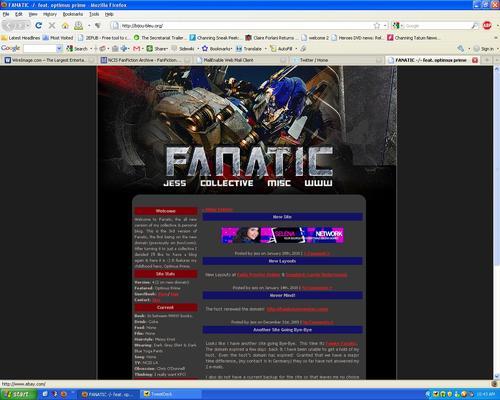The image size is (500, 400).
Task: Click the search magnifier in search box
Action: point(475,26)
